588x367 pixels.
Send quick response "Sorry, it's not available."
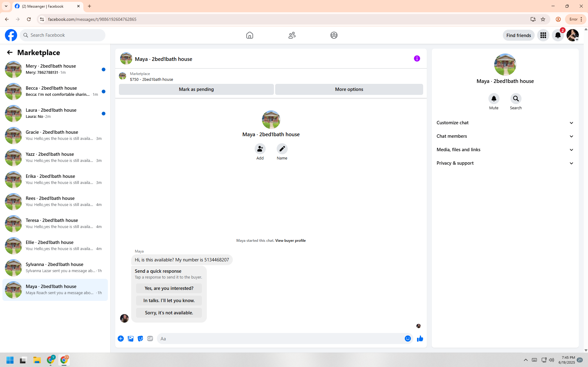pos(169,313)
